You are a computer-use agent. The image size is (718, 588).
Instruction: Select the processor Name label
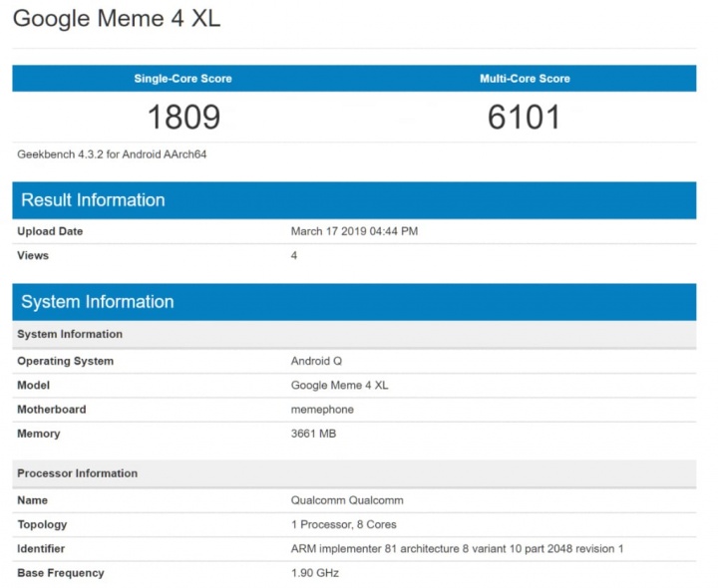pos(33,500)
